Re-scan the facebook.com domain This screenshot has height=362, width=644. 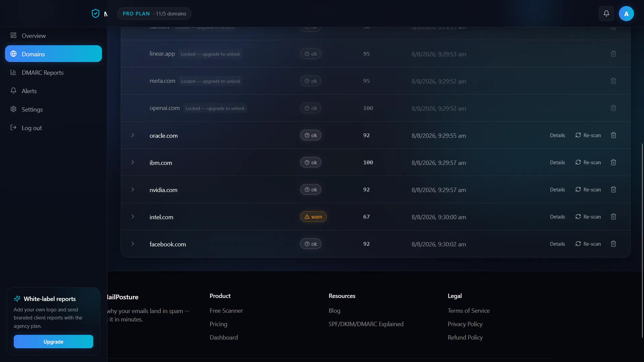[588, 244]
